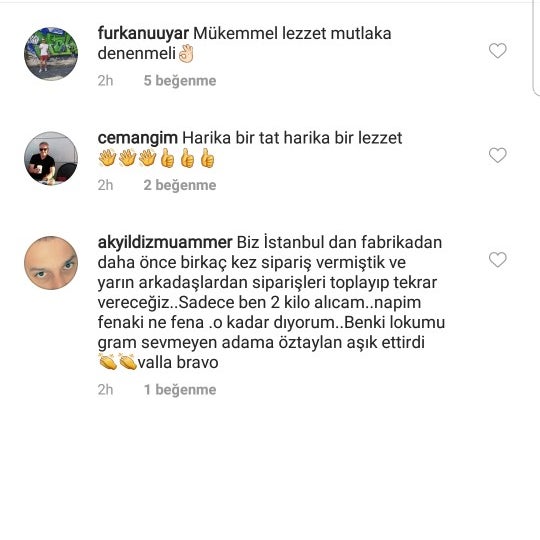540x540 pixels.
Task: Click the vertical scrollbar at the right edge
Action: 536,48
